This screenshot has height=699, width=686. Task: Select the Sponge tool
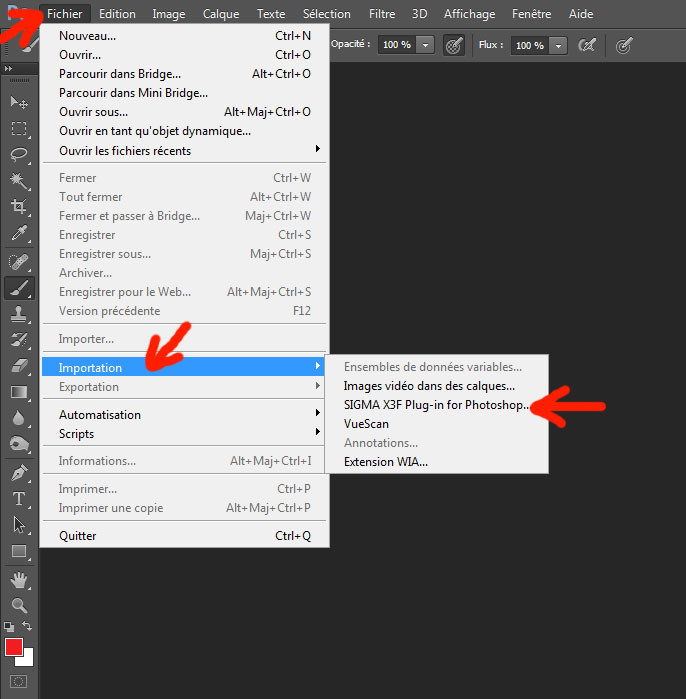[19, 444]
